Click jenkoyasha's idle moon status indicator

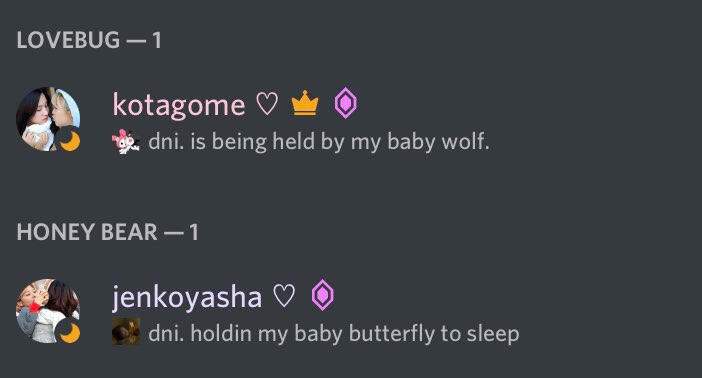coord(69,333)
